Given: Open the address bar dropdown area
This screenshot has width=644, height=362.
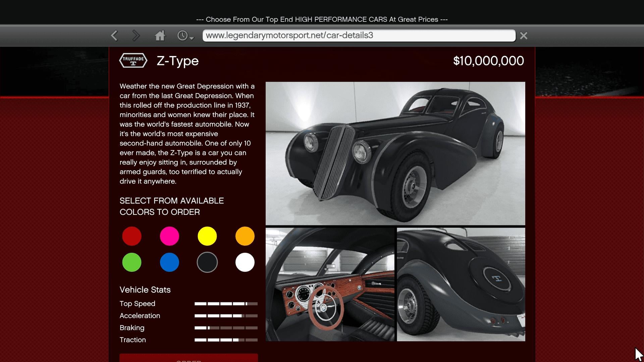Looking at the screenshot, I should pyautogui.click(x=358, y=35).
